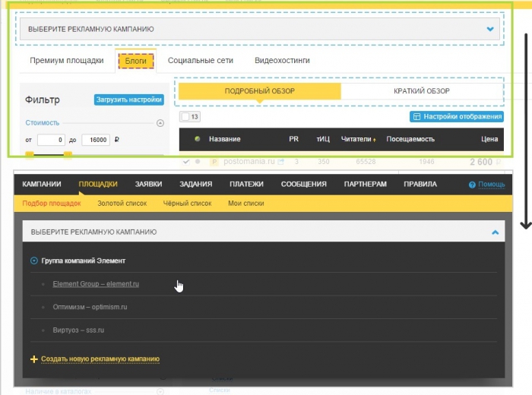The height and width of the screenshot is (395, 532).
Task: Open the ПЛОЩАДКИ menu item
Action: [x=98, y=184]
